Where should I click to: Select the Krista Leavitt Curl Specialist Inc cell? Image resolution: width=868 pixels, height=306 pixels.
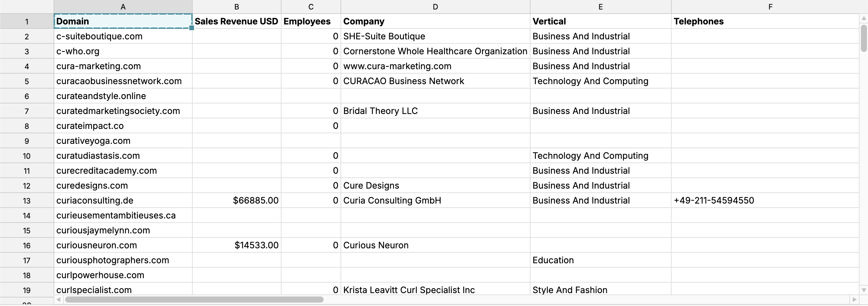click(436, 289)
